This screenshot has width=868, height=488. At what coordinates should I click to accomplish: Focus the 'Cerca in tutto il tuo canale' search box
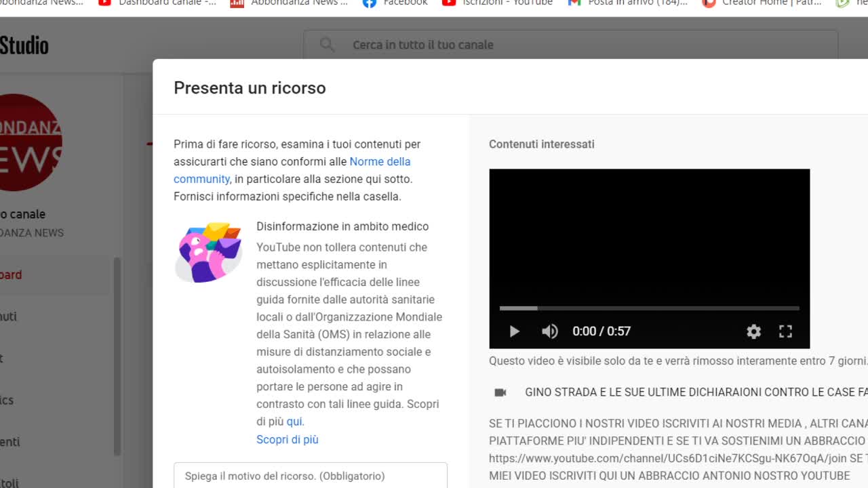(x=570, y=45)
